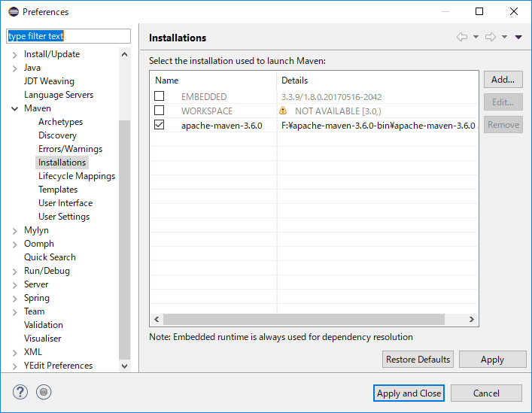Click the Remove button
This screenshot has width=532, height=413.
pos(503,125)
